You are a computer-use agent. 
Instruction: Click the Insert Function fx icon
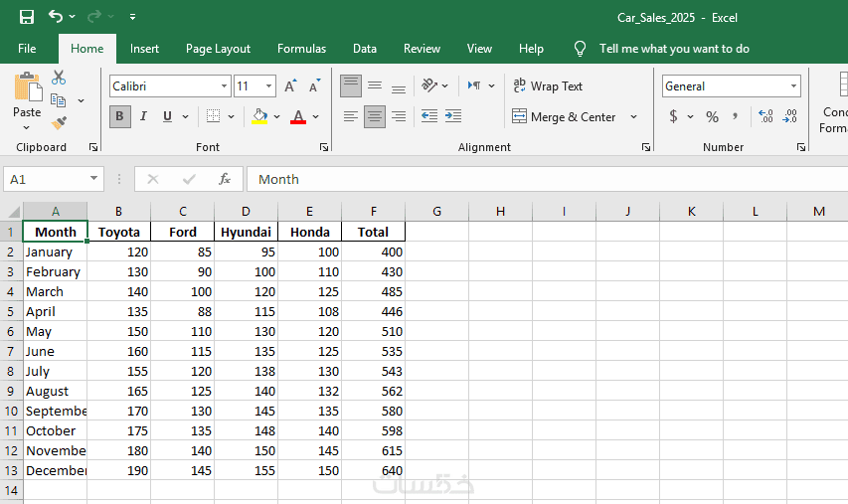(225, 179)
